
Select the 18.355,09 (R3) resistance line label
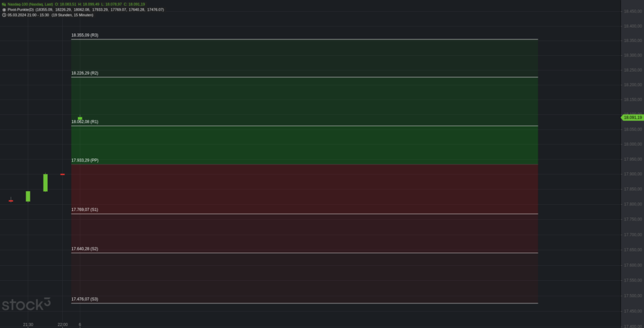(85, 35)
